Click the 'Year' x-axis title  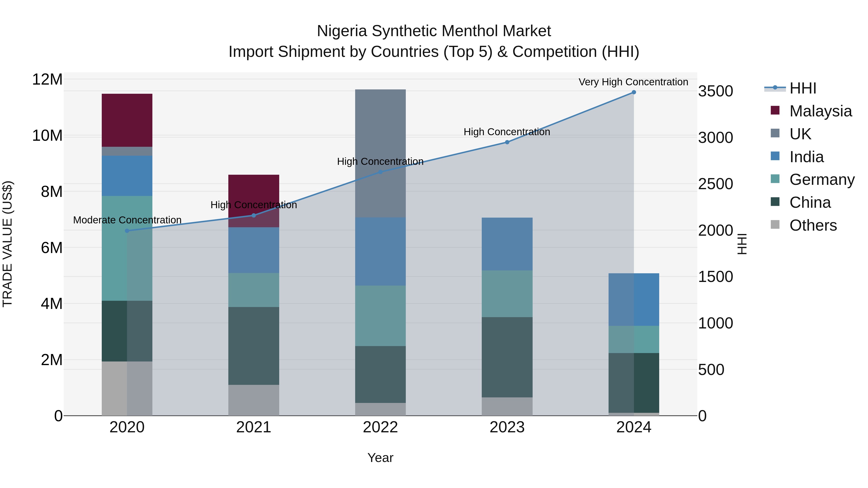380,458
